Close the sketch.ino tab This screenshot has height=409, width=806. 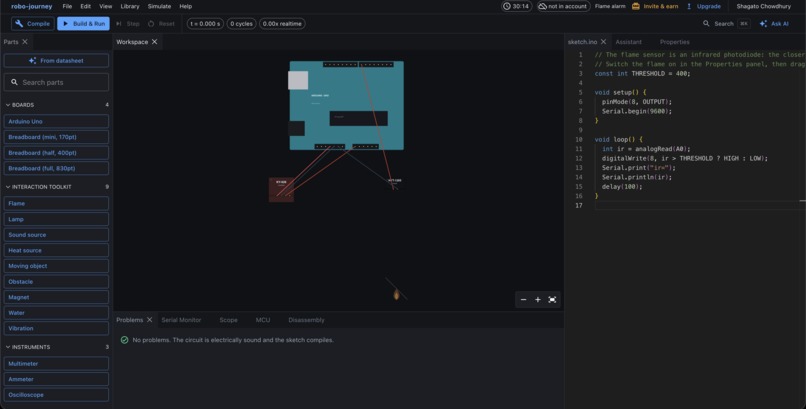[603, 42]
